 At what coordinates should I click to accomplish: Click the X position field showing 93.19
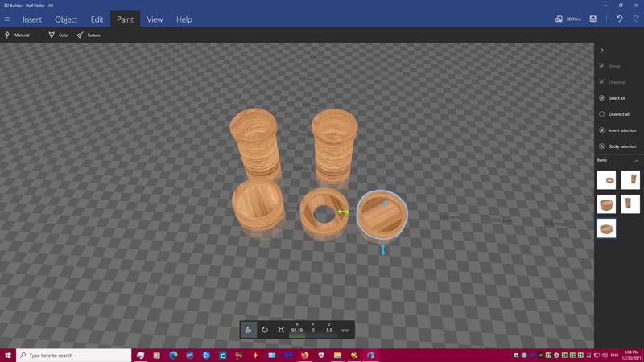(297, 330)
